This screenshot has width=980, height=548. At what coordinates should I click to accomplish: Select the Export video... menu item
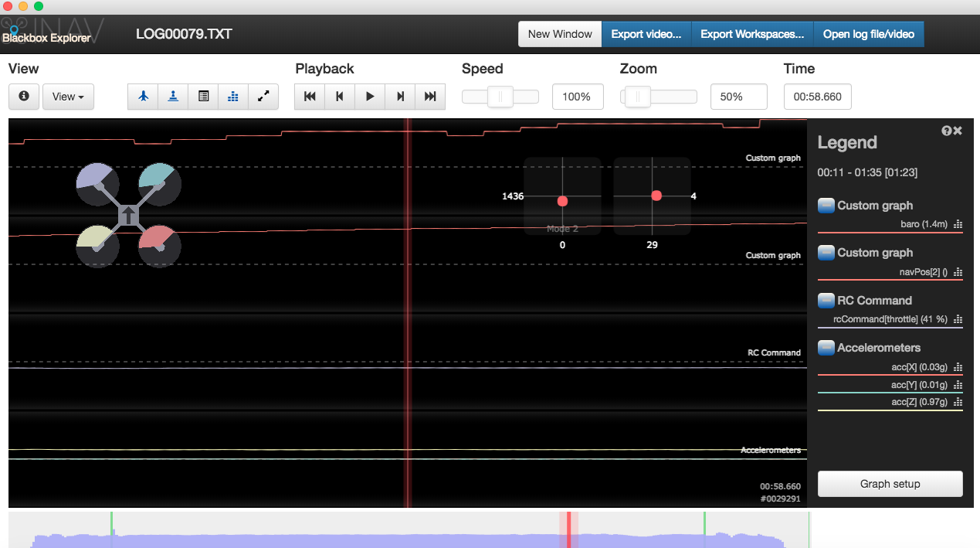pos(646,34)
